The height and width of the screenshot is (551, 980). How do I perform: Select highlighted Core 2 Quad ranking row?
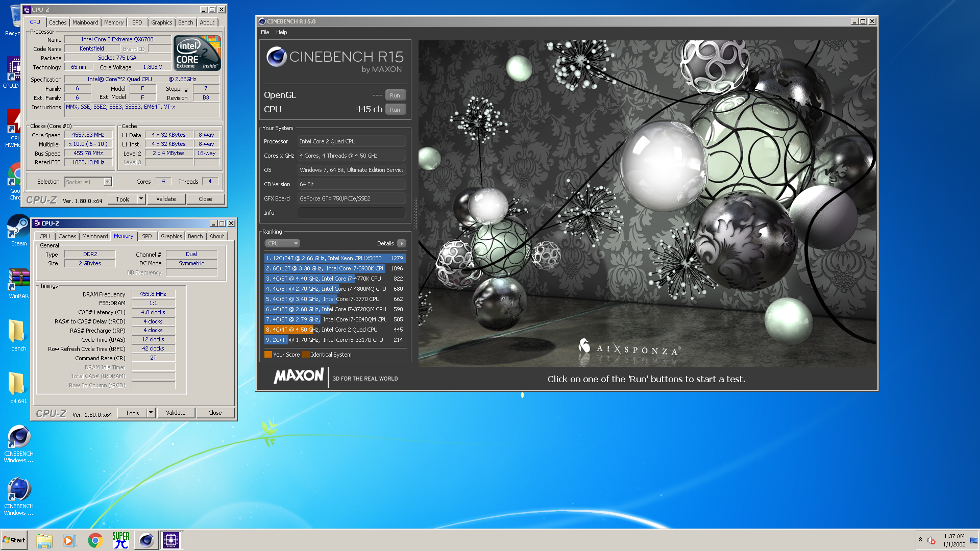tap(335, 330)
